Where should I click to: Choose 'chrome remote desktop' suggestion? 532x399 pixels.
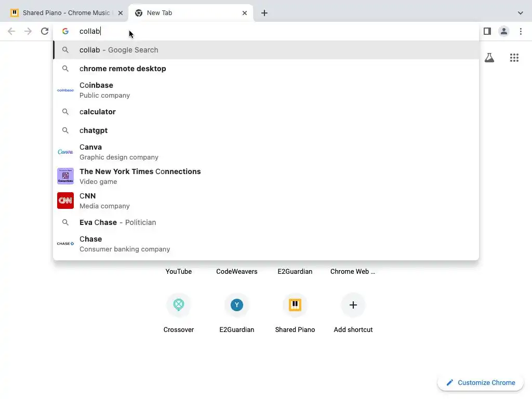[266, 69]
